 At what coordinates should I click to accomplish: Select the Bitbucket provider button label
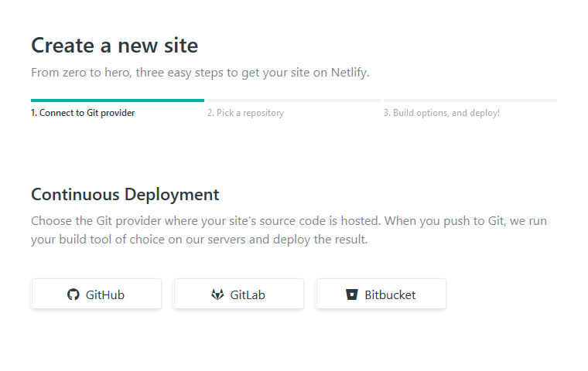tap(390, 295)
